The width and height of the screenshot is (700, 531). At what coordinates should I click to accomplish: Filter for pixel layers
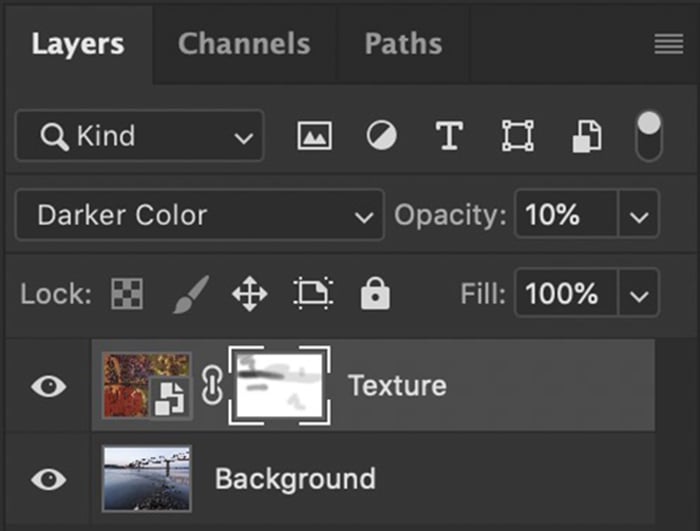coord(315,136)
